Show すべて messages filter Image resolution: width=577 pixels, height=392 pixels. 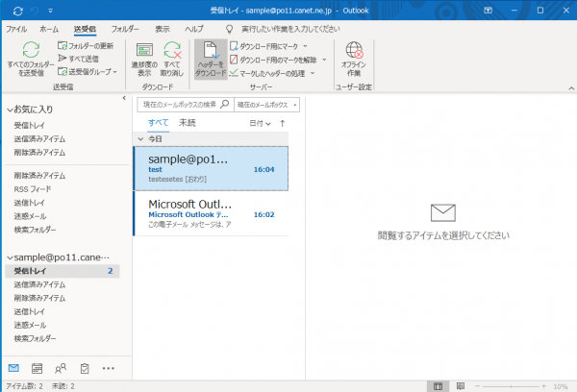click(x=159, y=123)
